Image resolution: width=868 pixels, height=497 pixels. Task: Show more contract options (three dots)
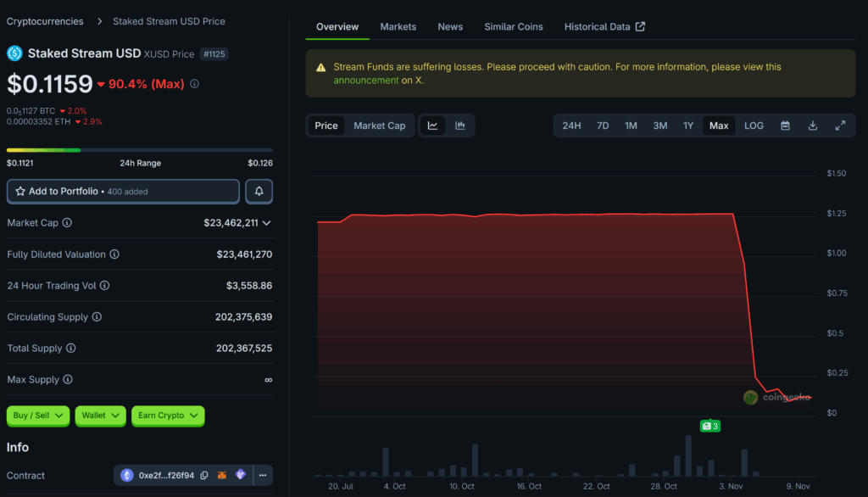click(262, 476)
